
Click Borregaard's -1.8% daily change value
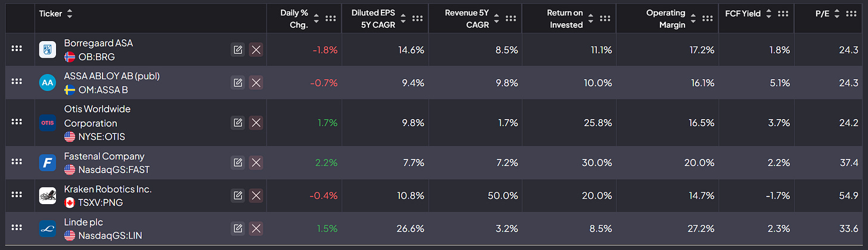pyautogui.click(x=325, y=50)
